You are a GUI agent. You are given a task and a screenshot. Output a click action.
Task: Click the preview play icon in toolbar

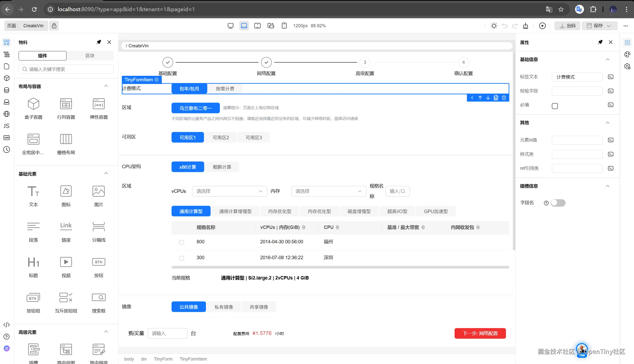pyautogui.click(x=542, y=26)
